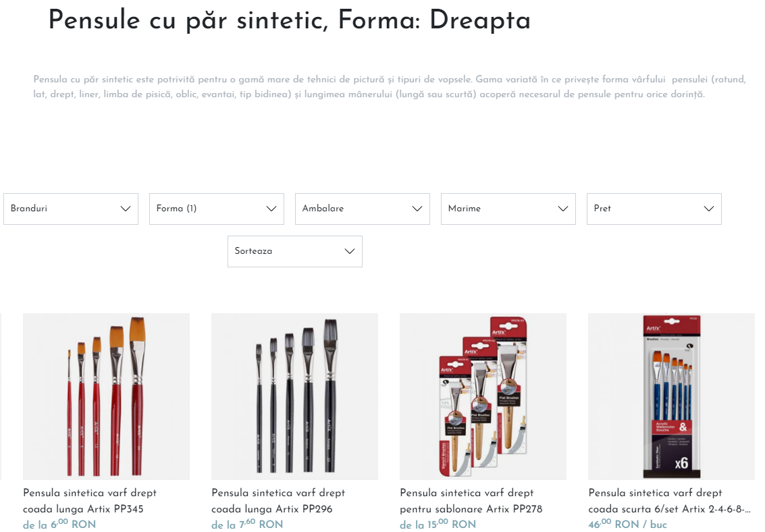Open Pensula sintetica coada lunga Artix PP296 link

click(x=278, y=501)
